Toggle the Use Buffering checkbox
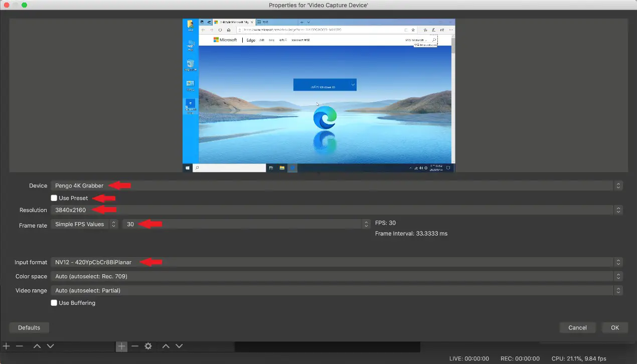The image size is (637, 364). 54,303
